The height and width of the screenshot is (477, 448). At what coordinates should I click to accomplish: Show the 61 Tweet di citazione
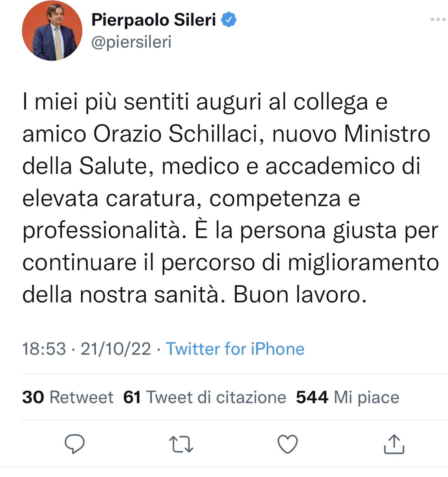tap(205, 397)
